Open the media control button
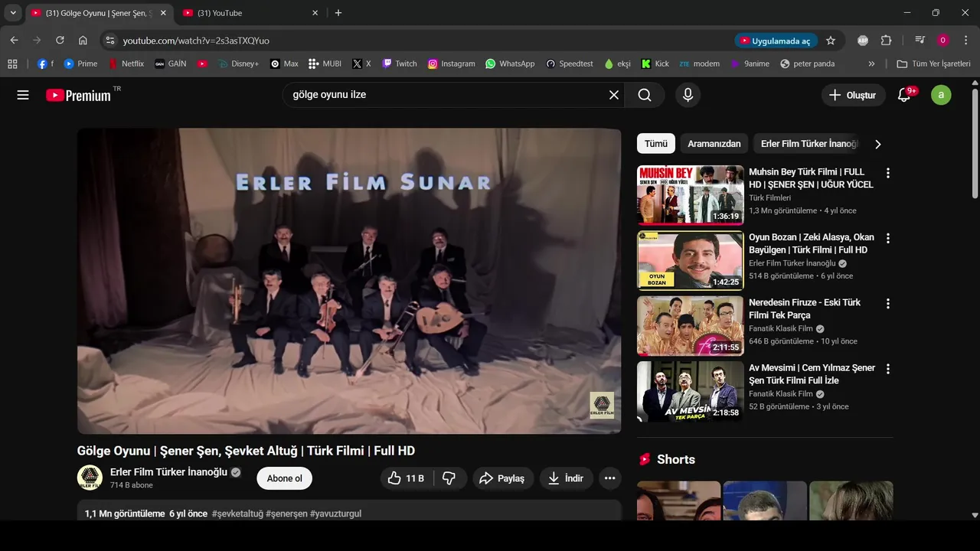The height and width of the screenshot is (551, 980). (x=920, y=41)
